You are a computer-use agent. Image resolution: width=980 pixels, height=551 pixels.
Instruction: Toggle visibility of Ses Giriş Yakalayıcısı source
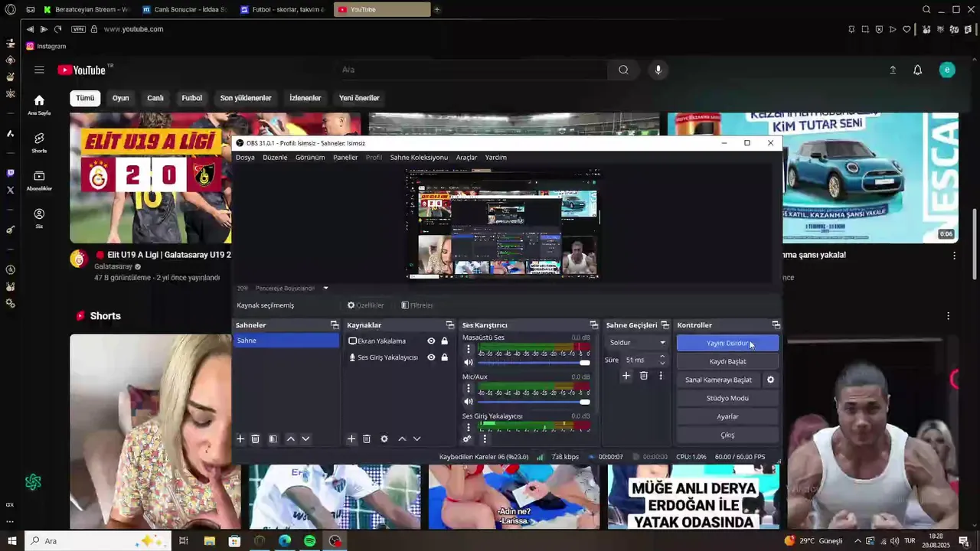431,357
